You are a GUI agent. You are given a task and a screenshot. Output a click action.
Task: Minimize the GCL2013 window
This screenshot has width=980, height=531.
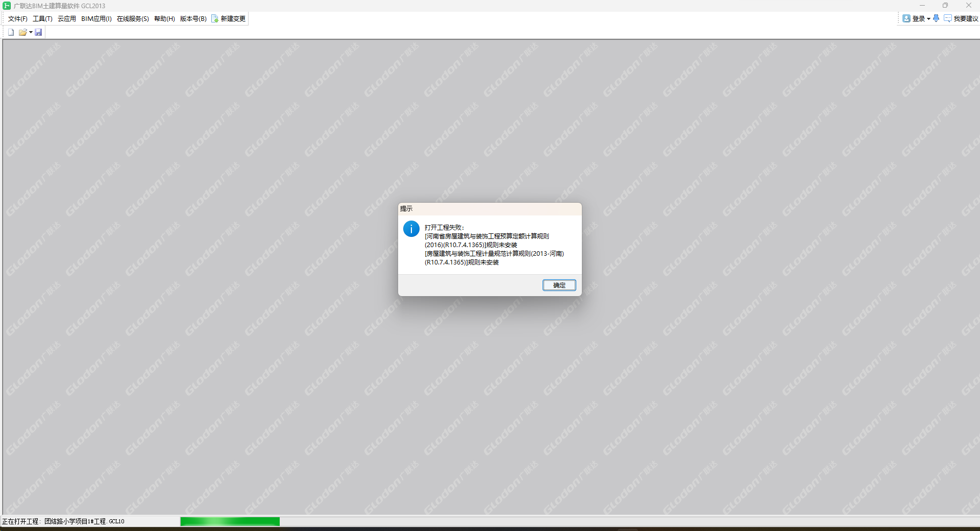point(922,6)
